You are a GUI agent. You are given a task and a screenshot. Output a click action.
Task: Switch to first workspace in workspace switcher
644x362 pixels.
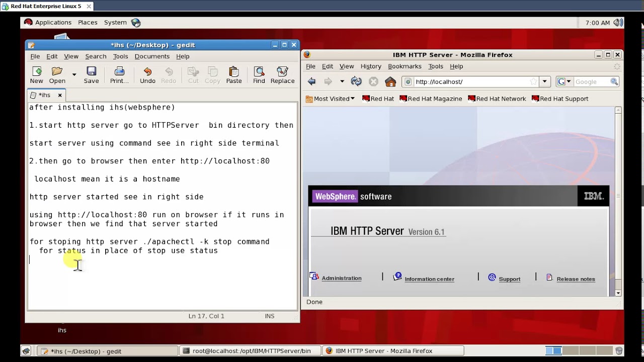point(553,351)
